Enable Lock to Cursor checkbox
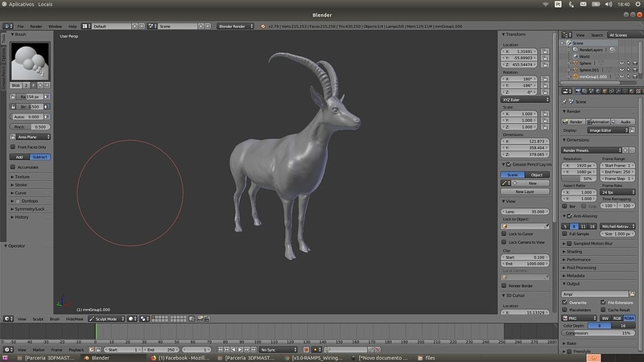The width and height of the screenshot is (644, 362). [x=504, y=234]
